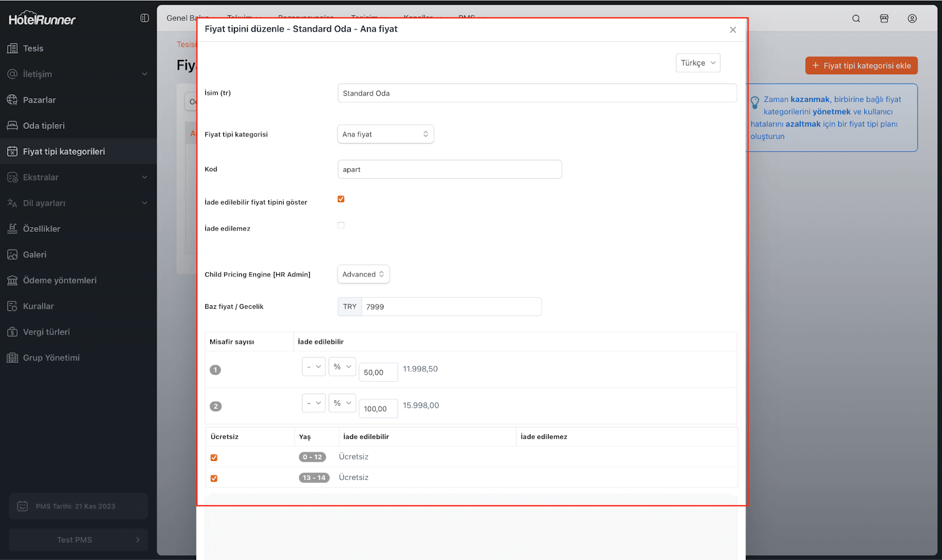942x560 pixels.
Task: Toggle Ücretsiz checkbox for age 0 - 12
Action: (x=214, y=458)
